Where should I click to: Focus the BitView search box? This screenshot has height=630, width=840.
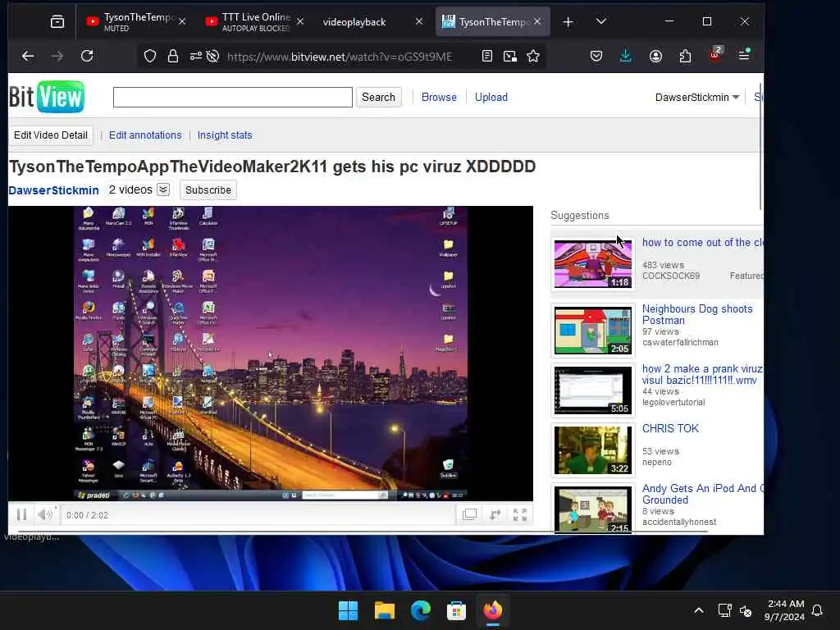[x=232, y=97]
